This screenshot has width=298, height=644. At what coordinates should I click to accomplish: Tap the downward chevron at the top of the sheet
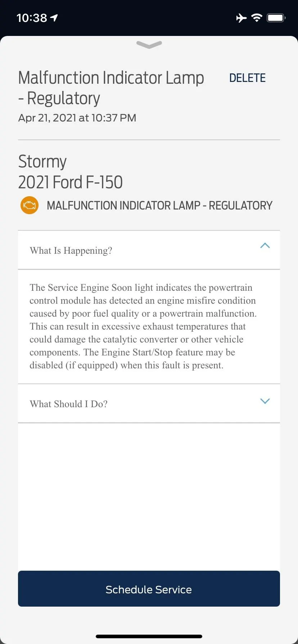click(149, 45)
